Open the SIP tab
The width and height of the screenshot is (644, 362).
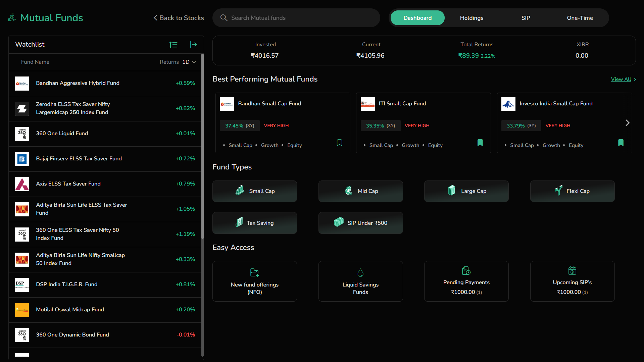(526, 18)
